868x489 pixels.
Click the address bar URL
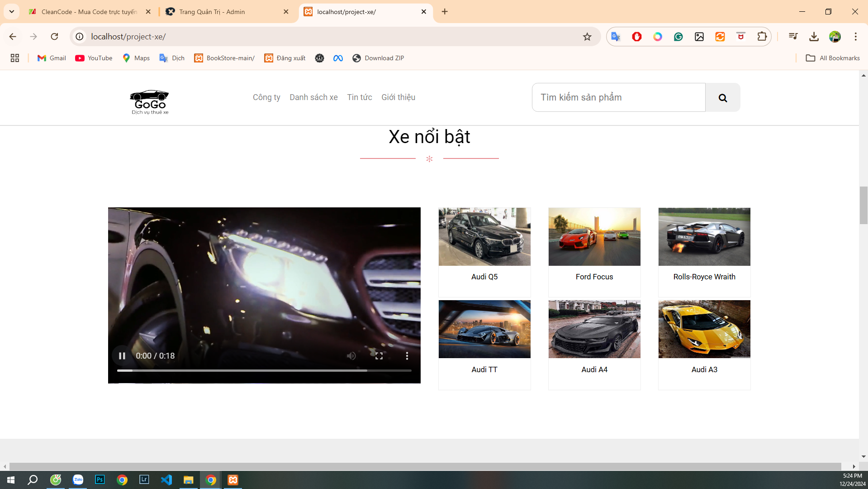click(128, 37)
